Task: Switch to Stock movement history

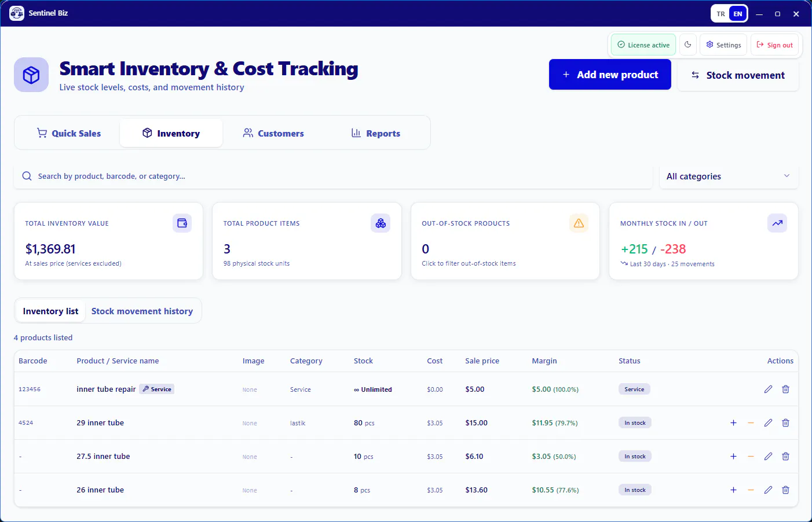Action: click(x=142, y=311)
